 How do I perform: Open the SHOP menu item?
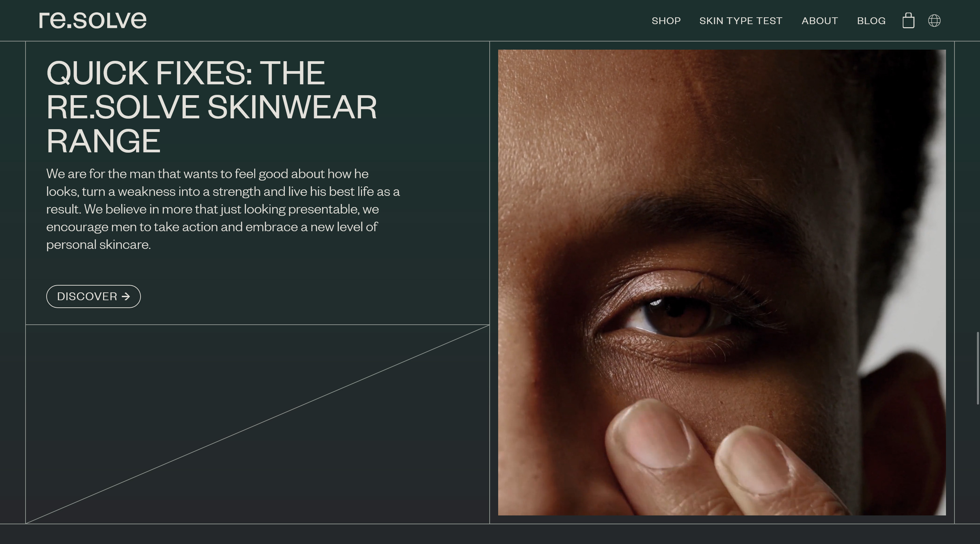tap(666, 20)
